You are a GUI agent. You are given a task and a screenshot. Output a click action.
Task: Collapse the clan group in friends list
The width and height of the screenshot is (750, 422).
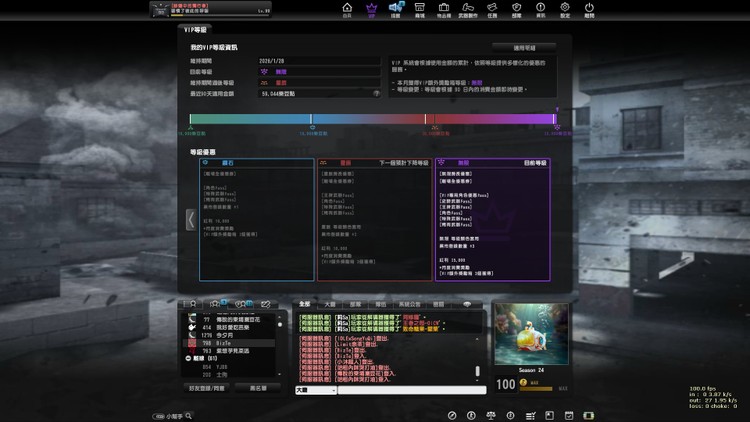[190, 357]
